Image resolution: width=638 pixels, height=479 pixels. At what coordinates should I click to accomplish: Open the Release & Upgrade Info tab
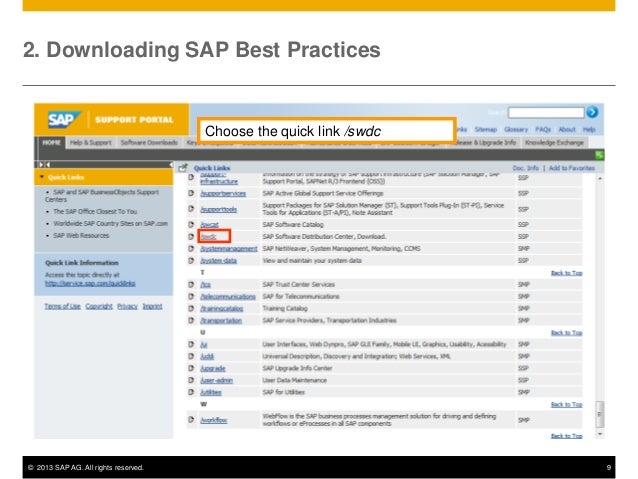coord(487,142)
